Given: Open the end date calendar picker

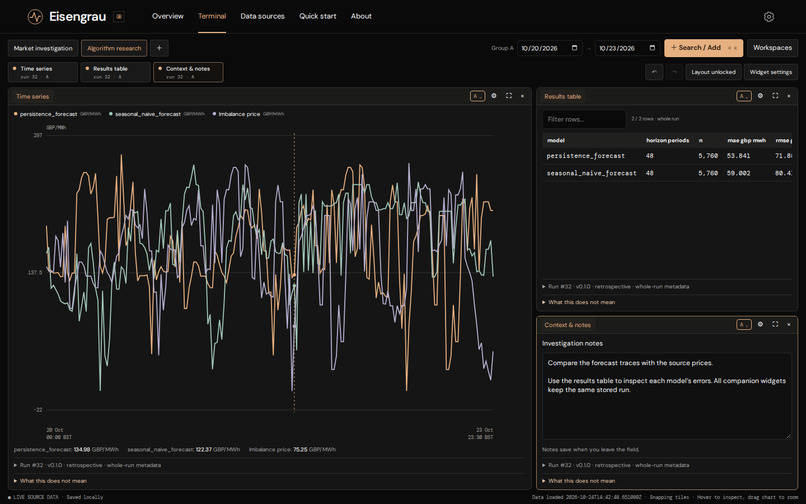Looking at the screenshot, I should click(x=652, y=48).
